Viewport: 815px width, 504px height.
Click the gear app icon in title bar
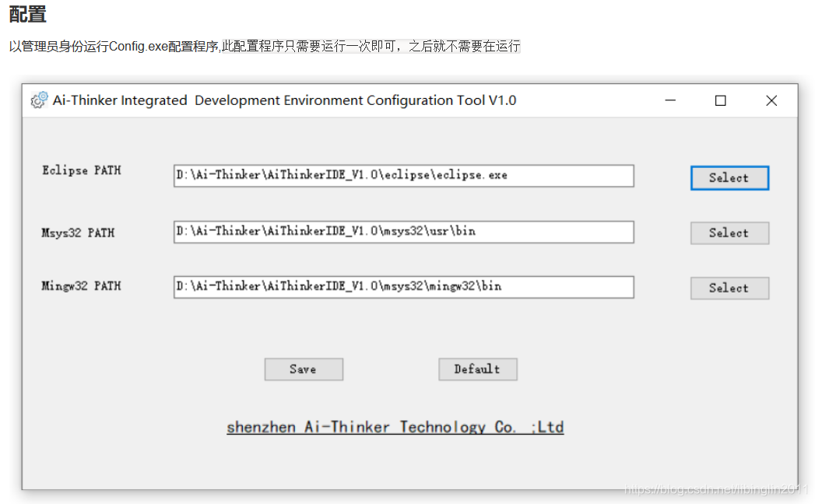pos(39,100)
